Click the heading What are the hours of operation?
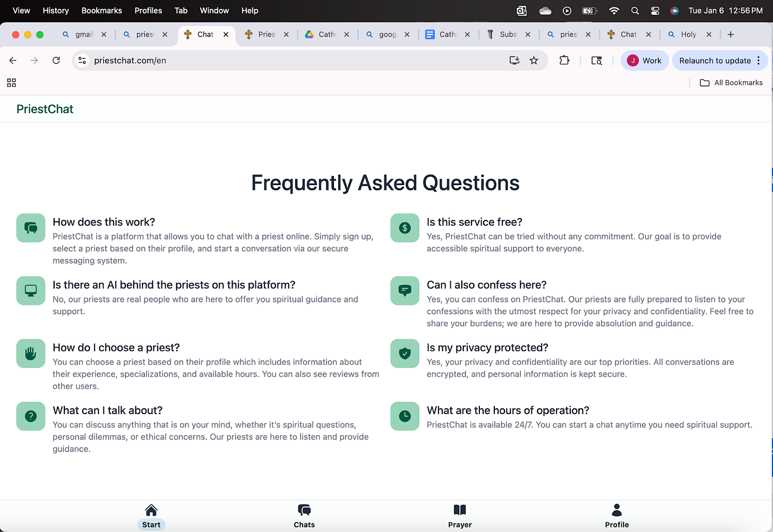Image resolution: width=773 pixels, height=532 pixels. tap(508, 411)
